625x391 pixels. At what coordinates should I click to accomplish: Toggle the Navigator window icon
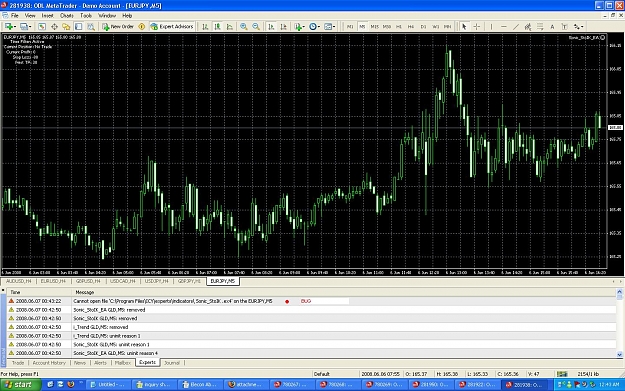click(x=66, y=26)
